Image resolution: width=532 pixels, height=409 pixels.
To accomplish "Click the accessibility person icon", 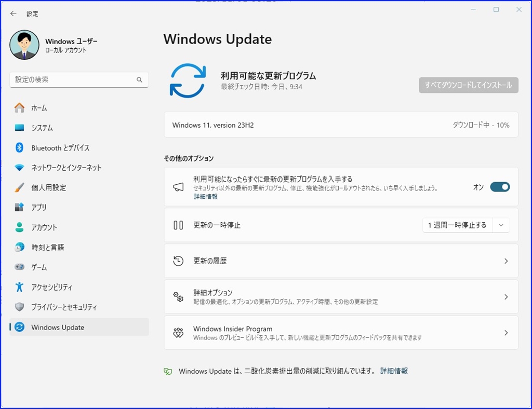I will (x=19, y=287).
